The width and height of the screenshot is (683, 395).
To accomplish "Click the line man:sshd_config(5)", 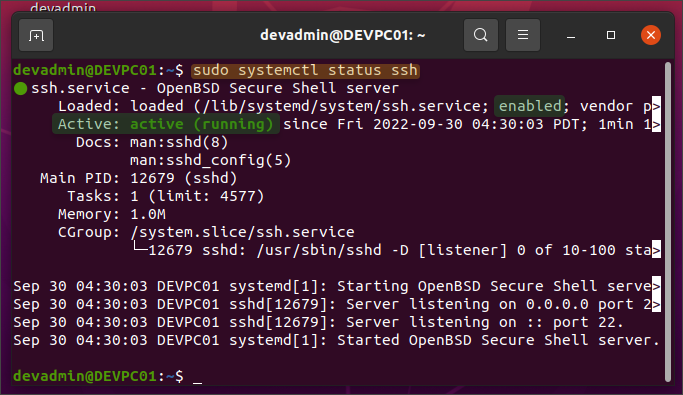I will point(210,160).
